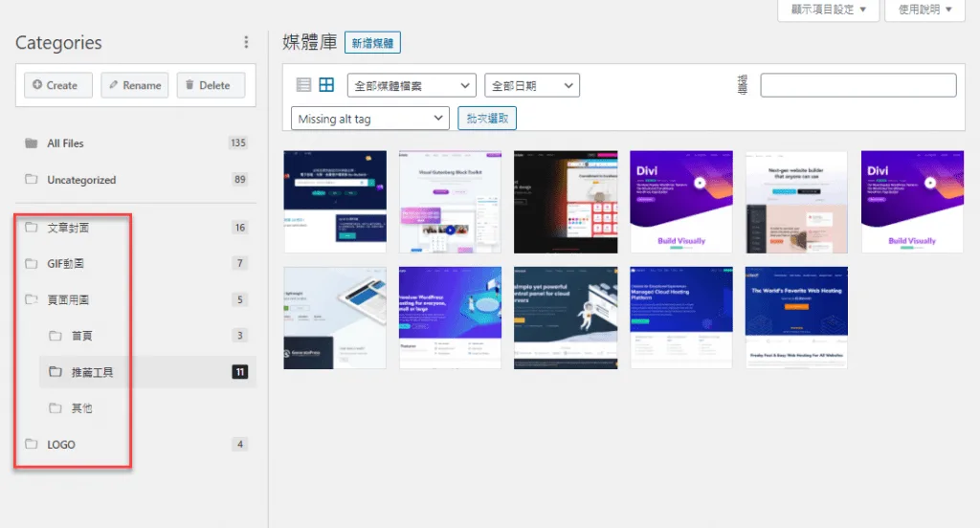Click the Delete category button
The height and width of the screenshot is (528, 980).
tap(211, 85)
